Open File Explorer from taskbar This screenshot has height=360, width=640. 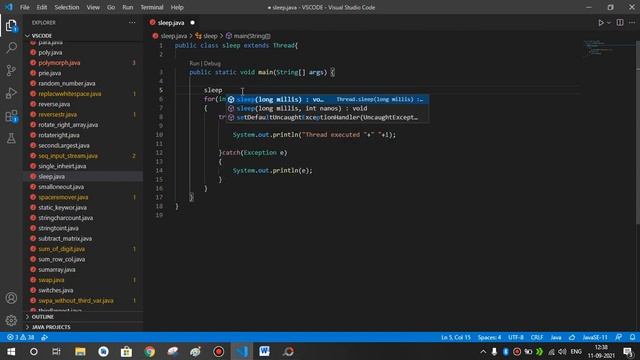[80, 351]
